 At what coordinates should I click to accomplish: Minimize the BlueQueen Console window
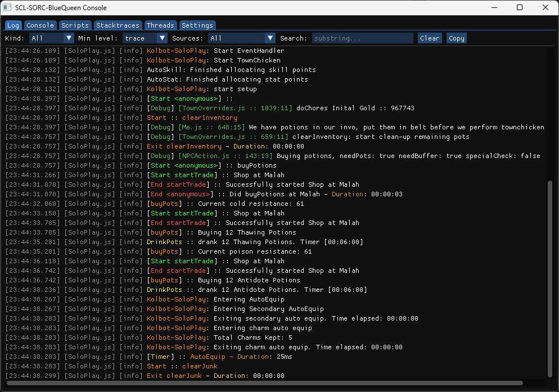coord(494,7)
